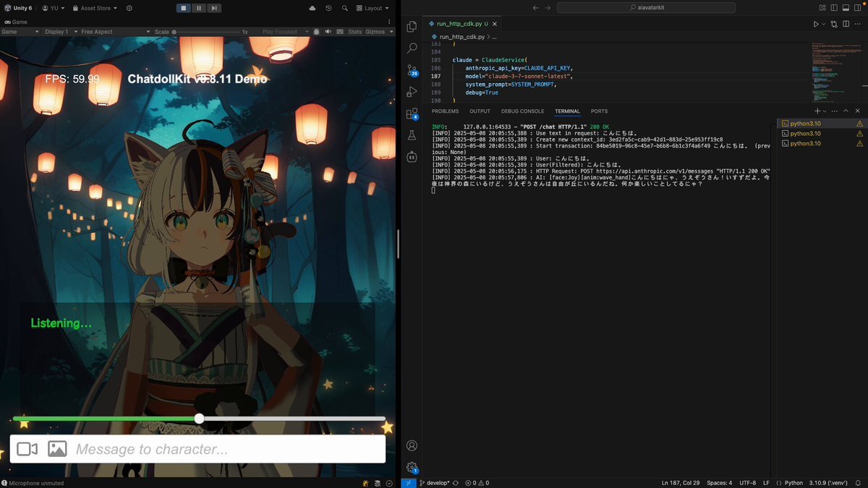868x488 pixels.
Task: Toggle bug icon in Game toolbar
Action: [316, 32]
